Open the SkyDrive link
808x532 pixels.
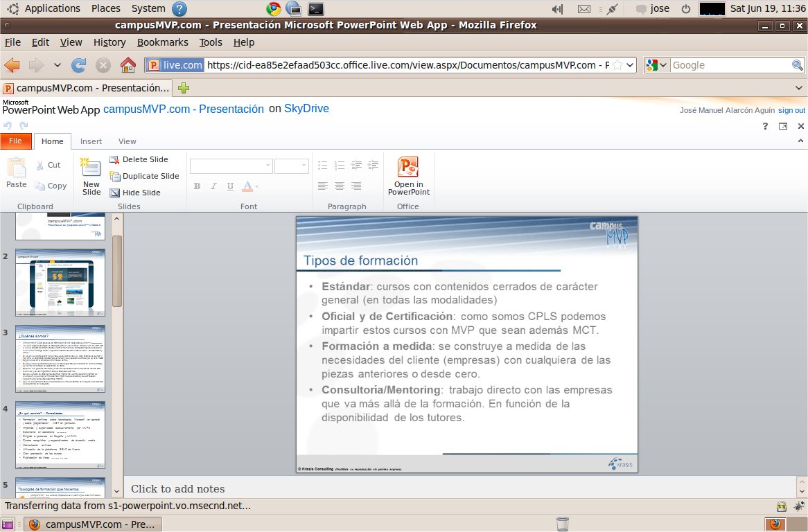[x=306, y=109]
